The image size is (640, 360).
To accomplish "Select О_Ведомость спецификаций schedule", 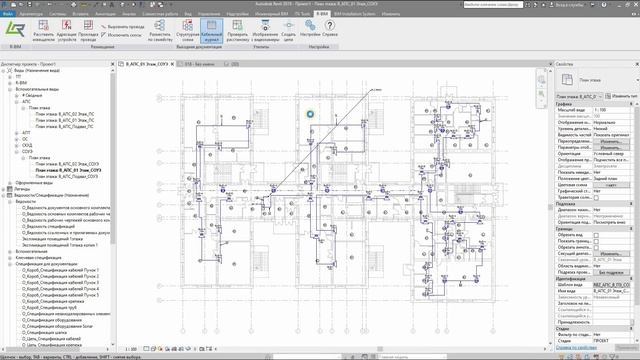I will (x=49, y=227).
